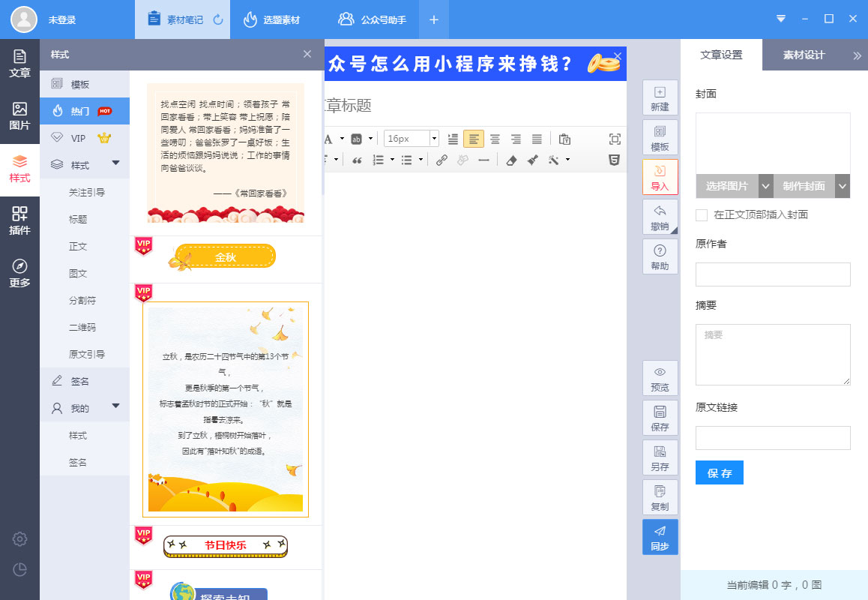Toggle fullscreen editor mode icon
Screen dimensions: 868x600
click(615, 139)
